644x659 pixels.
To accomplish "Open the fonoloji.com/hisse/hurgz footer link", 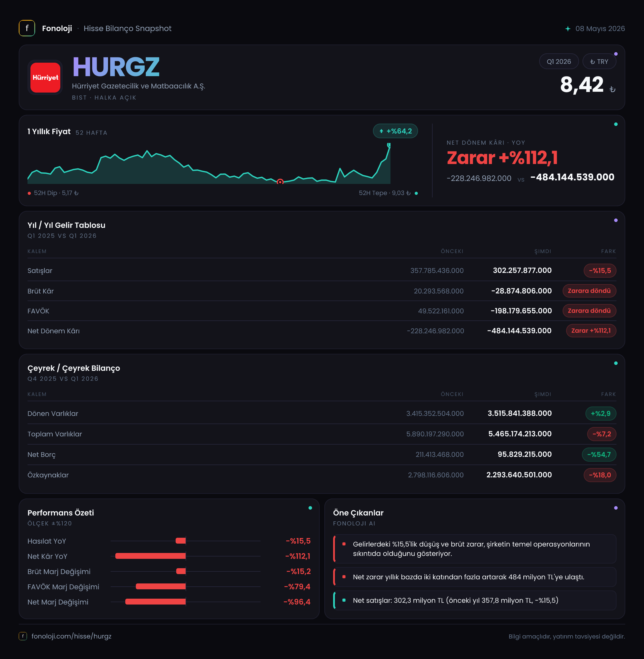I will pos(71,636).
